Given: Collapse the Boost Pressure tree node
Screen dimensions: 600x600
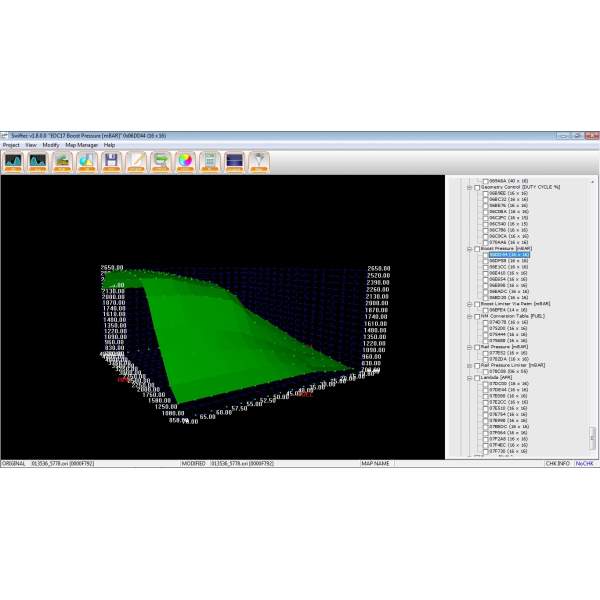Looking at the screenshot, I should (x=470, y=249).
